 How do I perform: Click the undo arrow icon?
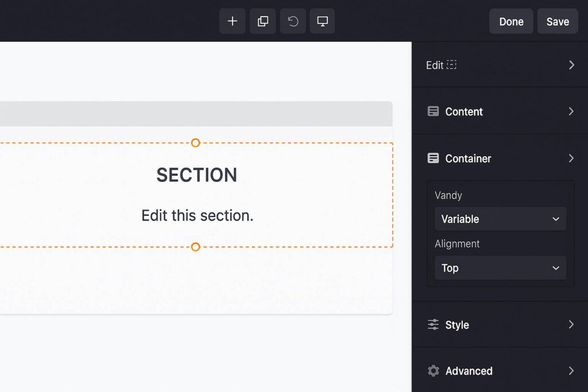[293, 21]
